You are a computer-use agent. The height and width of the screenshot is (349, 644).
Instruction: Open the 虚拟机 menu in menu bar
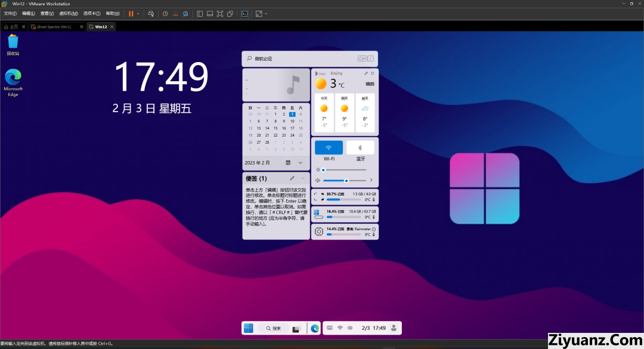coord(68,13)
